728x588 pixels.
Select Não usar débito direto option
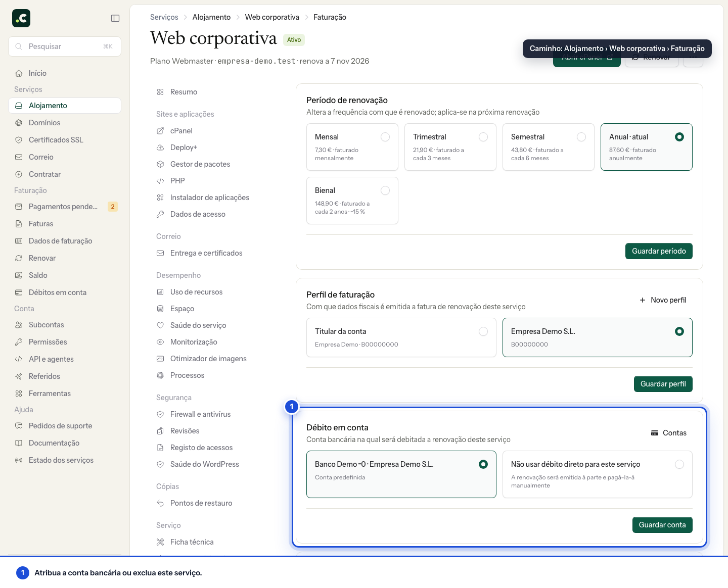[598, 474]
